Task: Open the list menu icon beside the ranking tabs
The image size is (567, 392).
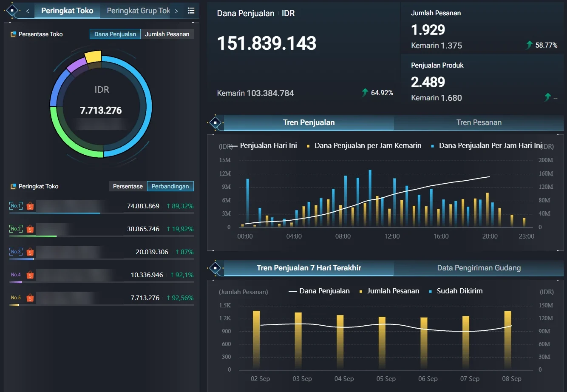Action: 191,11
